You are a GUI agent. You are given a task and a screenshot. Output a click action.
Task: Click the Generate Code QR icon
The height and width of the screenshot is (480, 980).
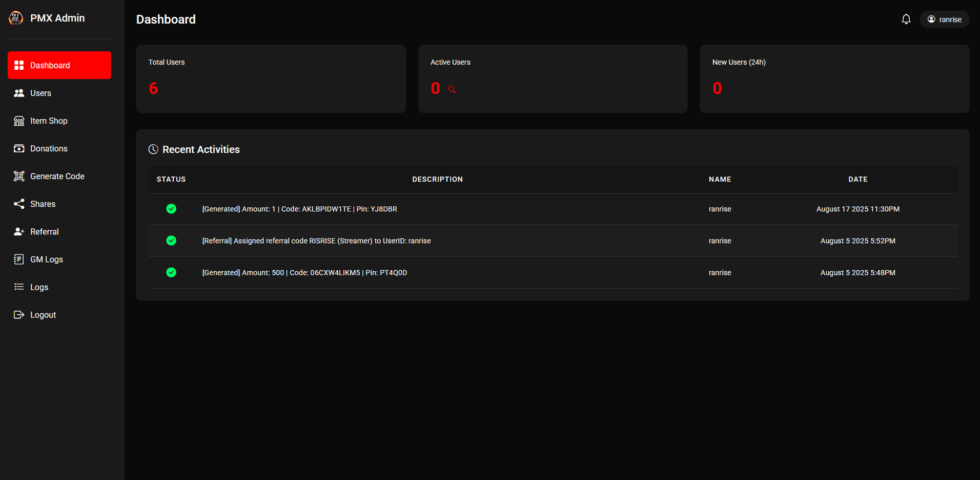pyautogui.click(x=19, y=176)
